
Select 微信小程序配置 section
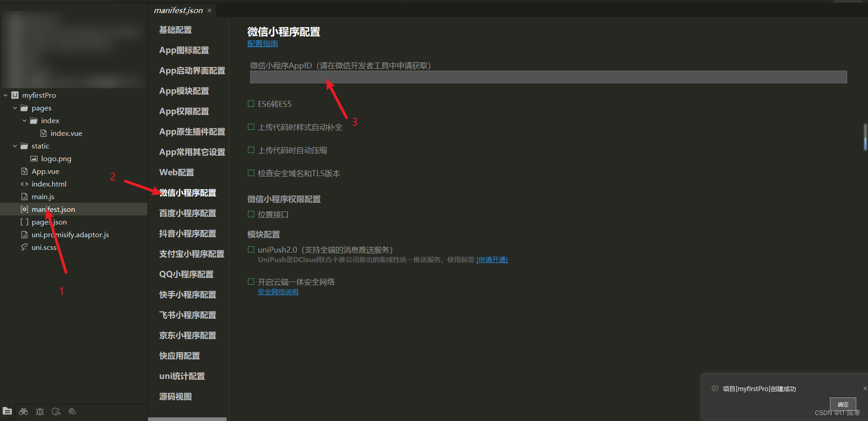(188, 193)
